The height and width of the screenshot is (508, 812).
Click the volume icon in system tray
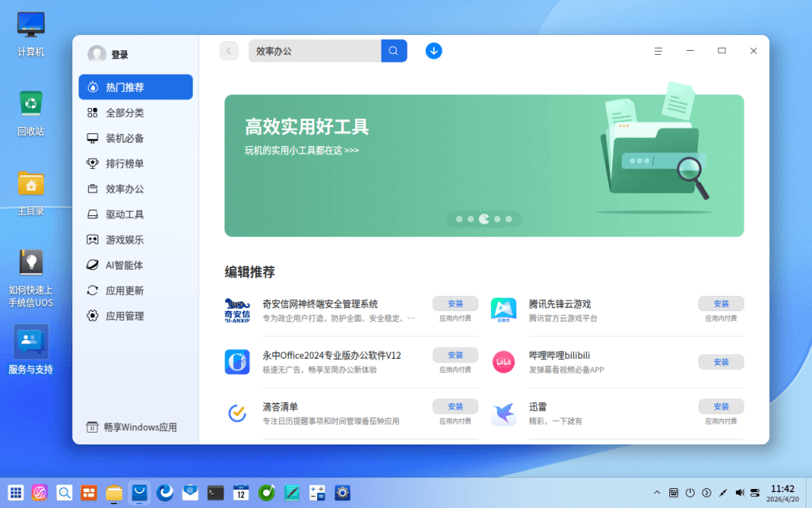pyautogui.click(x=740, y=492)
